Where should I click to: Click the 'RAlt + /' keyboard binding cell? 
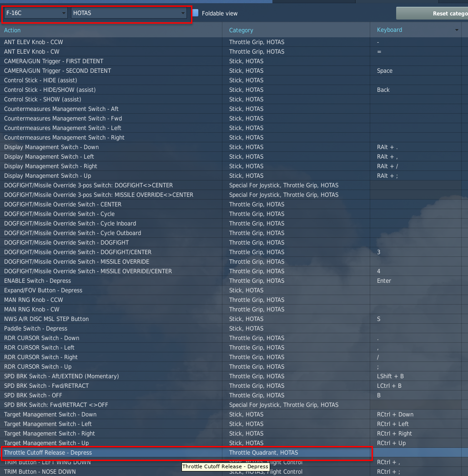click(x=415, y=166)
